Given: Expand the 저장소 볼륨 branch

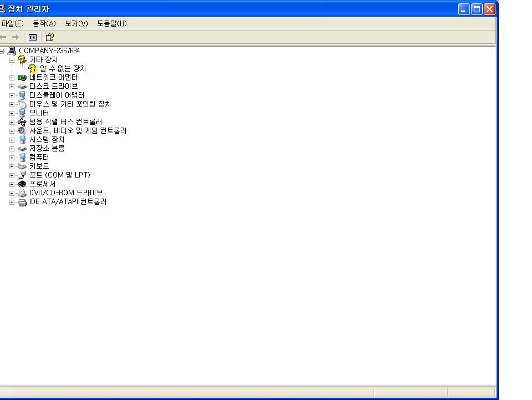Looking at the screenshot, I should pyautogui.click(x=12, y=149).
